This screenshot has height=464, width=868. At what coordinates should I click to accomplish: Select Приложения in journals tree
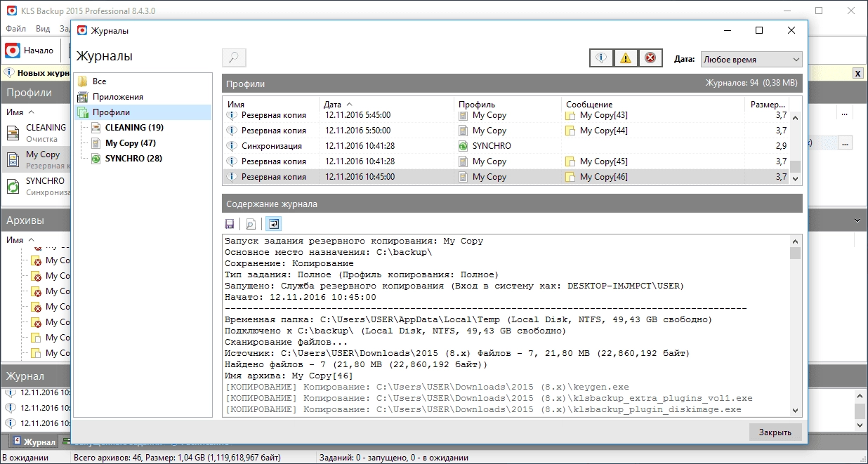(118, 97)
